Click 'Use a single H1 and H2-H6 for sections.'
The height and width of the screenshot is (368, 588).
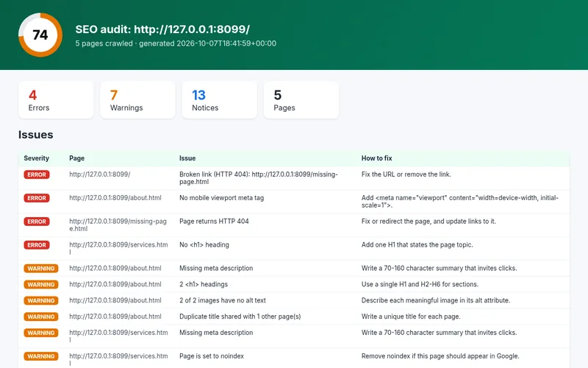(420, 284)
